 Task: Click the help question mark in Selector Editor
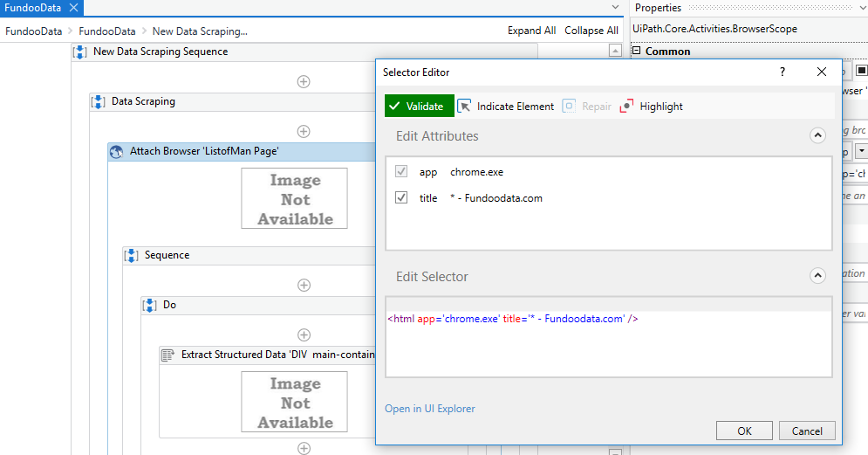tap(783, 72)
